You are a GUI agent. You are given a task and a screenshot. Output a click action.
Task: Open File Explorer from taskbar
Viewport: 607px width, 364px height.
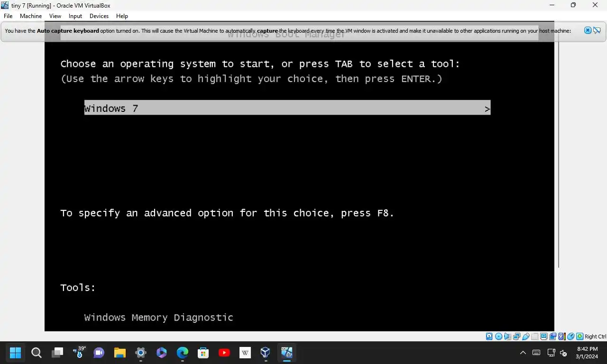click(120, 353)
